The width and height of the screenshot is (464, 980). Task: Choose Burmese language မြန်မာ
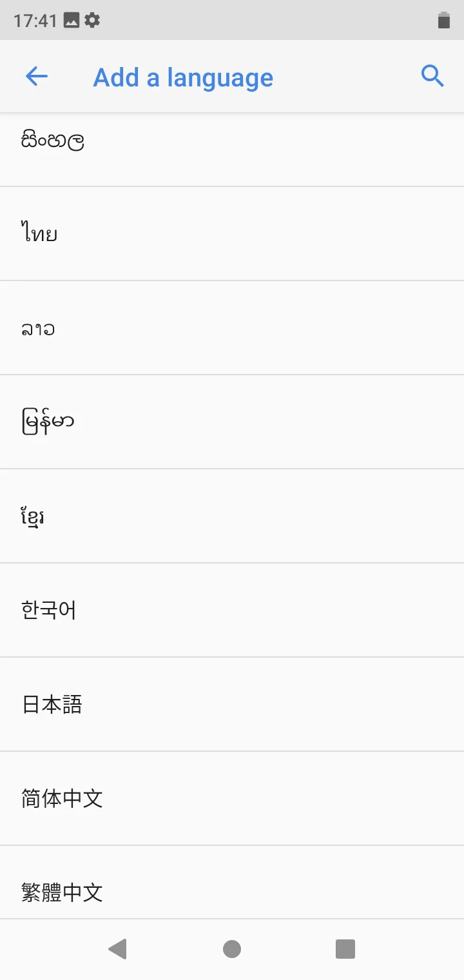tap(232, 422)
